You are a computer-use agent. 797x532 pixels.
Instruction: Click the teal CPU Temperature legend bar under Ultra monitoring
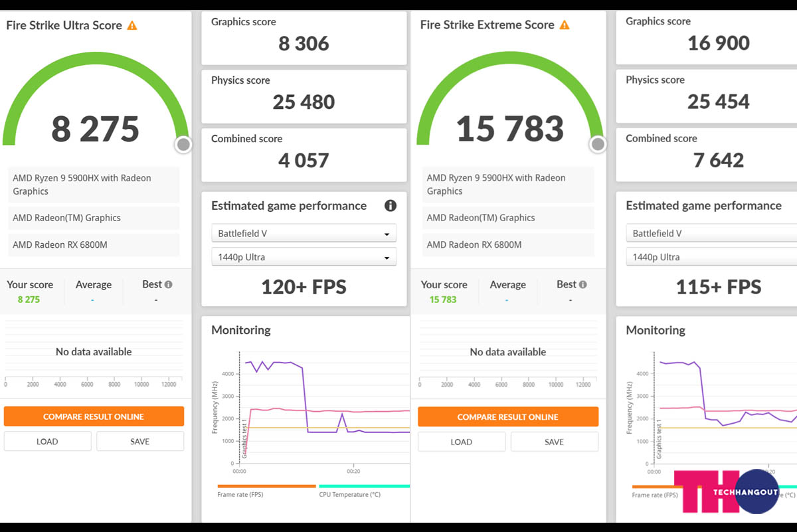point(364,486)
